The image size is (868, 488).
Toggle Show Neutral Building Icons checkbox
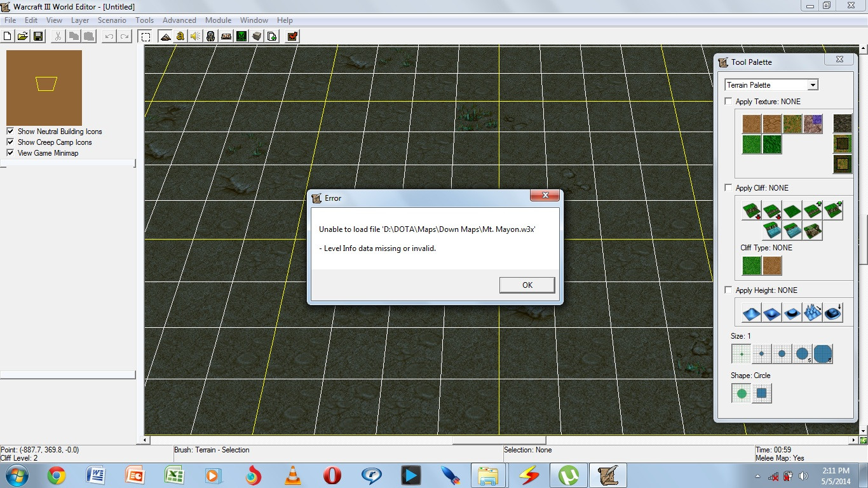pyautogui.click(x=10, y=131)
